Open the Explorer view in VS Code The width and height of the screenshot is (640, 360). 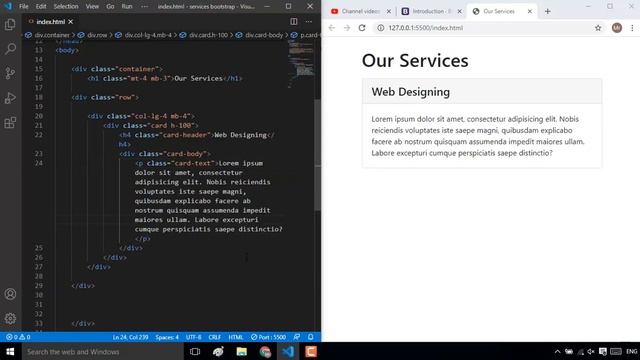[10, 24]
